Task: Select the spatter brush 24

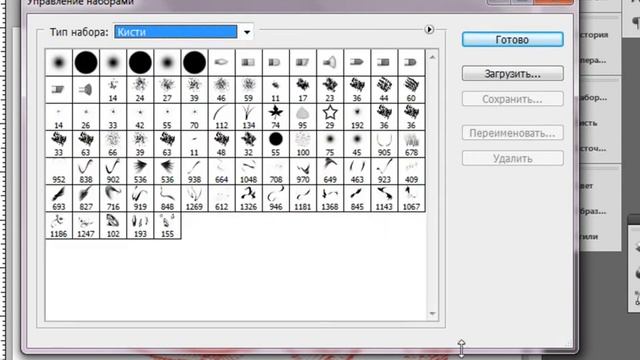Action: 140,90
